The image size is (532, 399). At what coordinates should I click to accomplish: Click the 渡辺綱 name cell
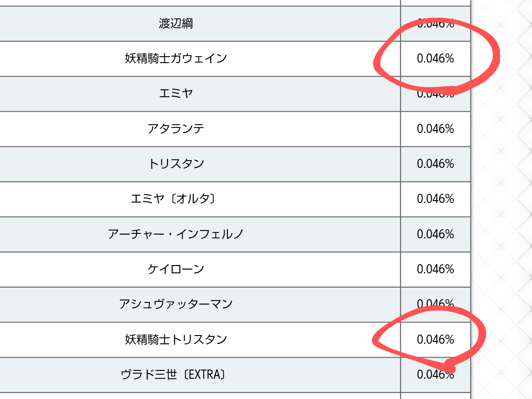(176, 23)
